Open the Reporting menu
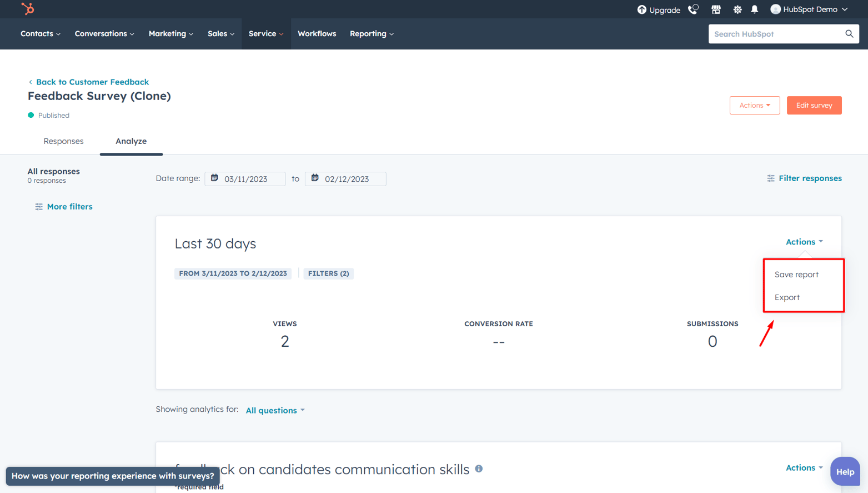Screen dimensions: 868x493 (371, 33)
